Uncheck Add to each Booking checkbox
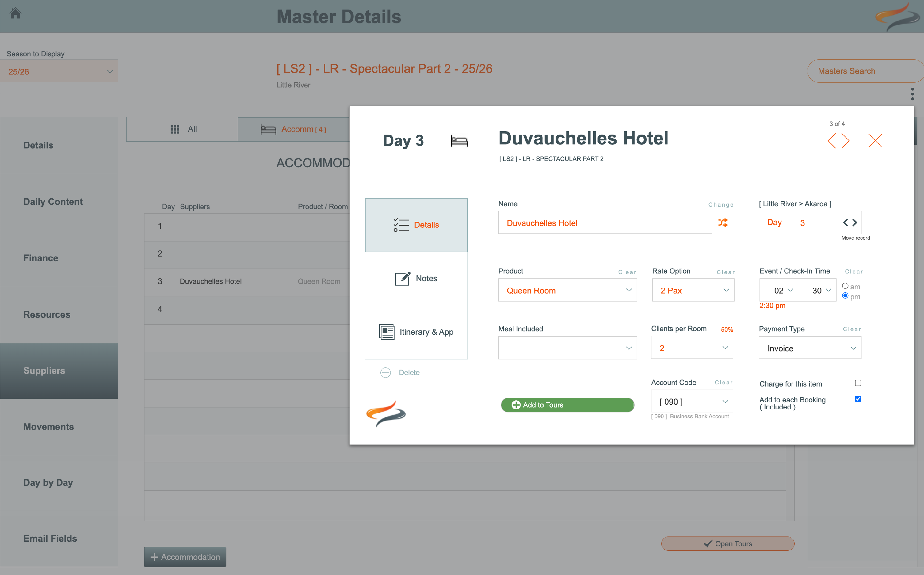The image size is (924, 575). click(x=858, y=399)
